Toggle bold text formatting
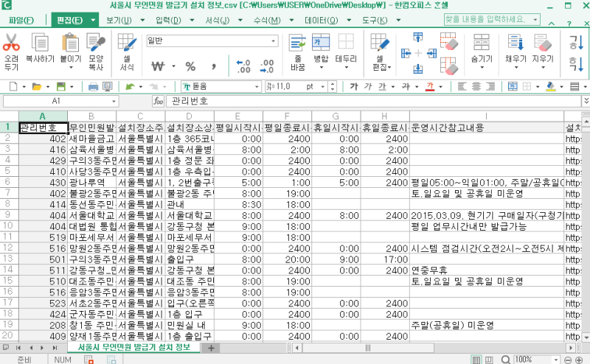 [354, 86]
